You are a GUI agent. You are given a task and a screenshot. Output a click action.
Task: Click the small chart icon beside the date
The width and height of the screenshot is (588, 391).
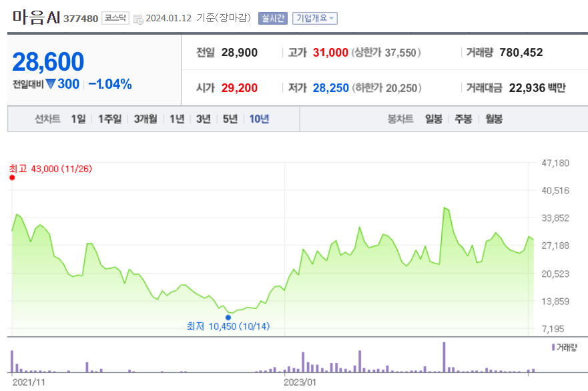coord(137,19)
